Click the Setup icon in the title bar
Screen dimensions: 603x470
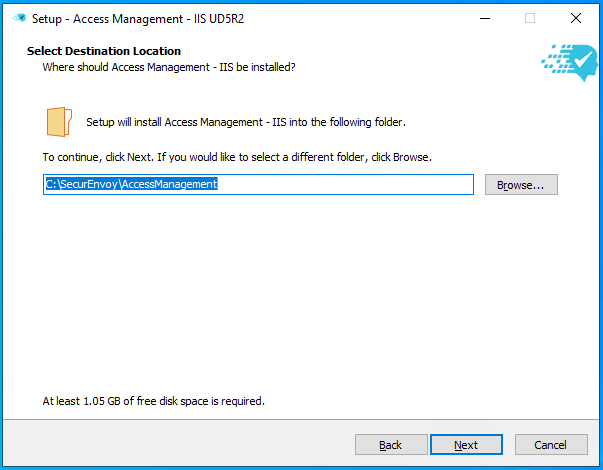click(19, 18)
